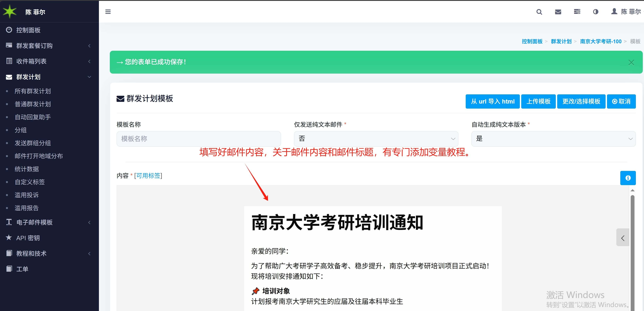Click the 收件箱列表 list icon
Viewport: 644px width, 311px height.
click(x=9, y=61)
